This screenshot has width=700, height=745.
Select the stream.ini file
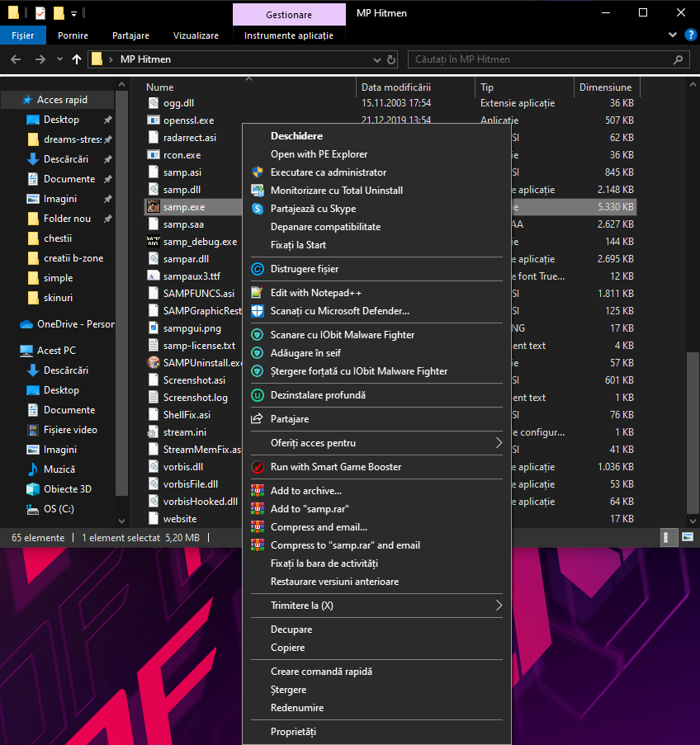pos(185,431)
